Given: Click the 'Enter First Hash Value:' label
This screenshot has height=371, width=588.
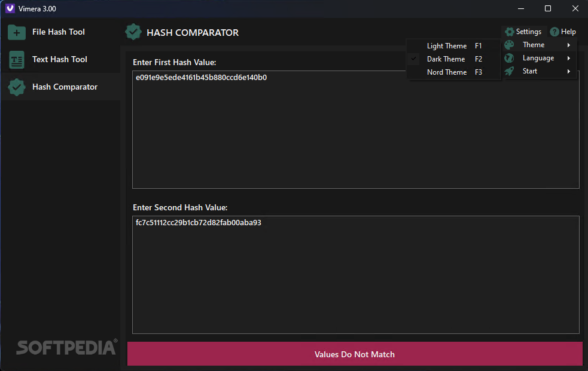Looking at the screenshot, I should coord(175,62).
